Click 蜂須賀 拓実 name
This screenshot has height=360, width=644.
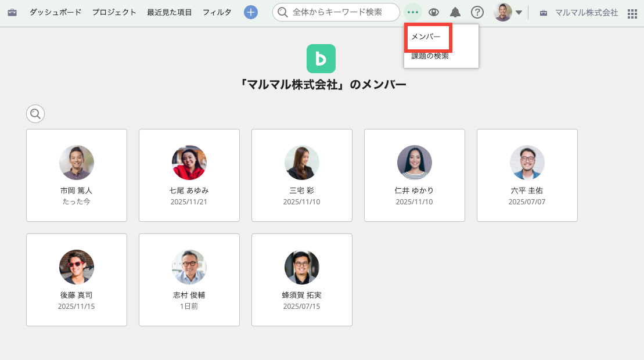pyautogui.click(x=302, y=295)
